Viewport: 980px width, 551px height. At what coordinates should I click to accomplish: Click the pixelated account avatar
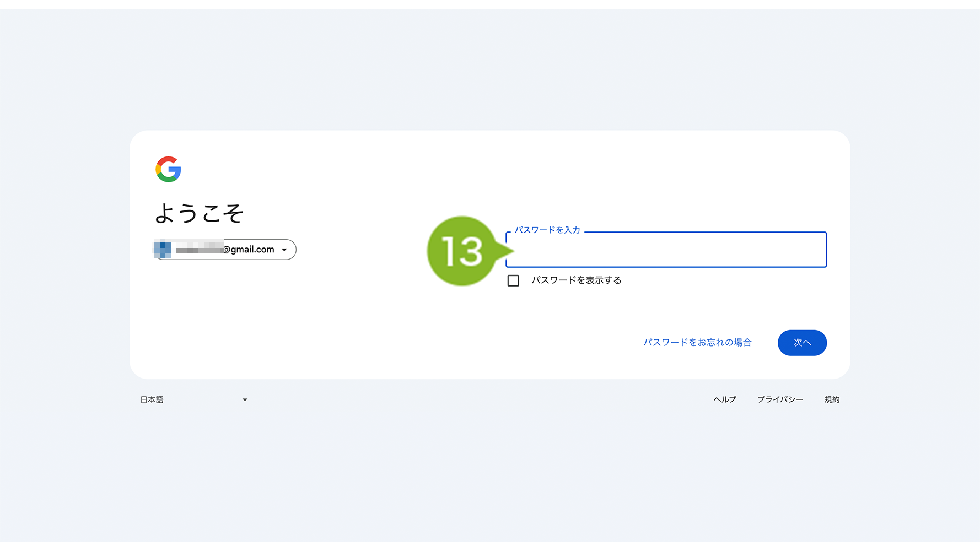click(163, 250)
